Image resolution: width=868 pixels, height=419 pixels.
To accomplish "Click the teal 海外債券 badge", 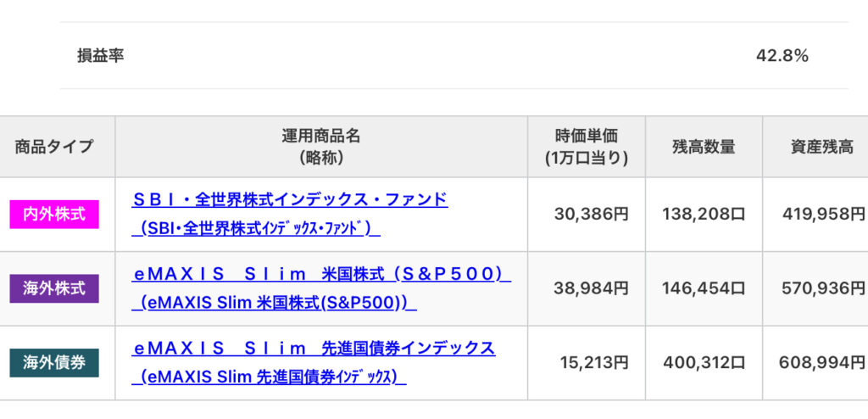I will [x=54, y=363].
